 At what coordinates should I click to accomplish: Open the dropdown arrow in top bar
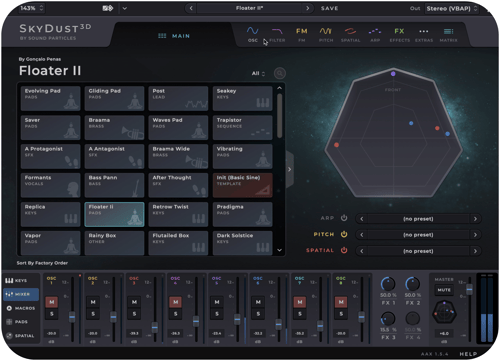[124, 8]
